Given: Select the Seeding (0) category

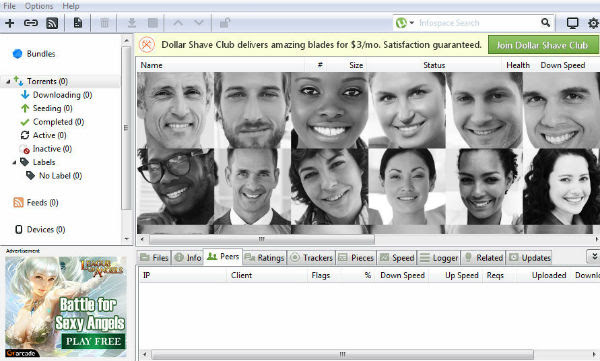Looking at the screenshot, I should (x=52, y=108).
